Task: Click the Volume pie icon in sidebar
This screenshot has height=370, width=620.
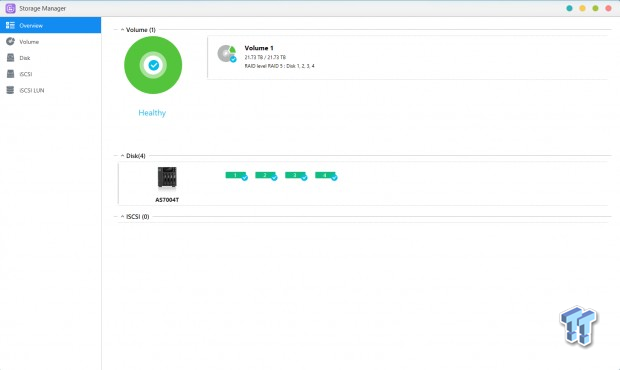Action: click(10, 42)
